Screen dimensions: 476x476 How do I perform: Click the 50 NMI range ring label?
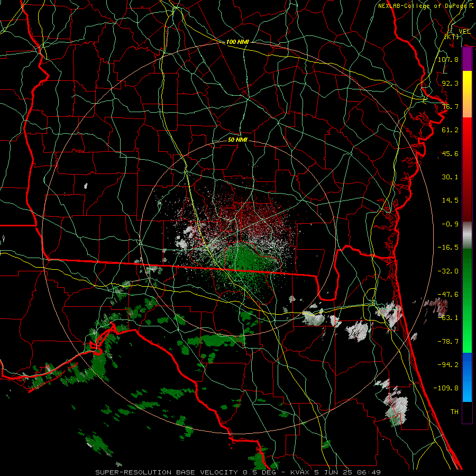(x=237, y=140)
